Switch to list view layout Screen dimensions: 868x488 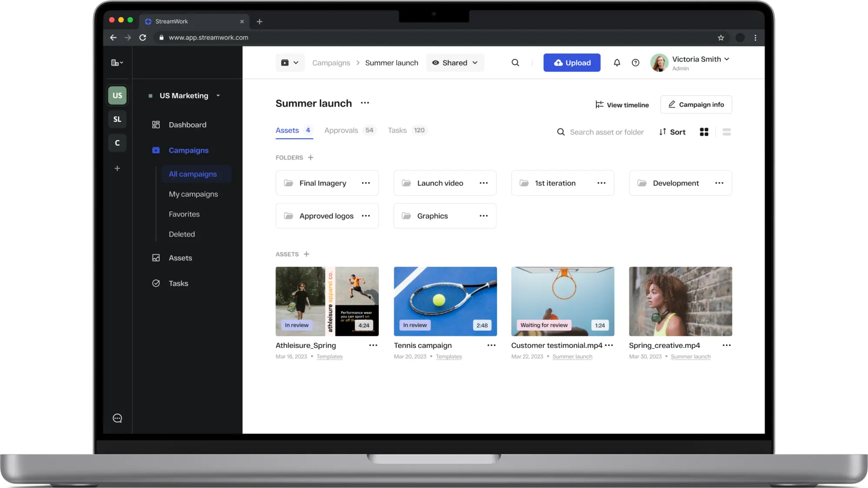[727, 132]
